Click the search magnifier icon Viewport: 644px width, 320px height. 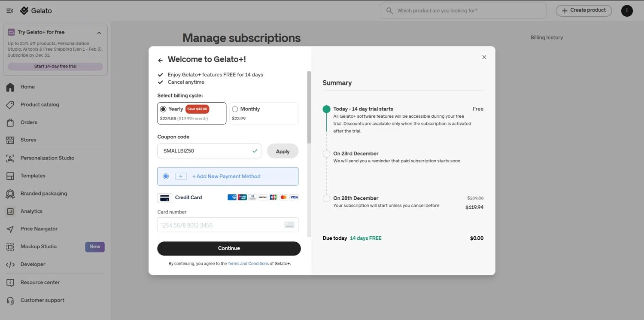389,11
